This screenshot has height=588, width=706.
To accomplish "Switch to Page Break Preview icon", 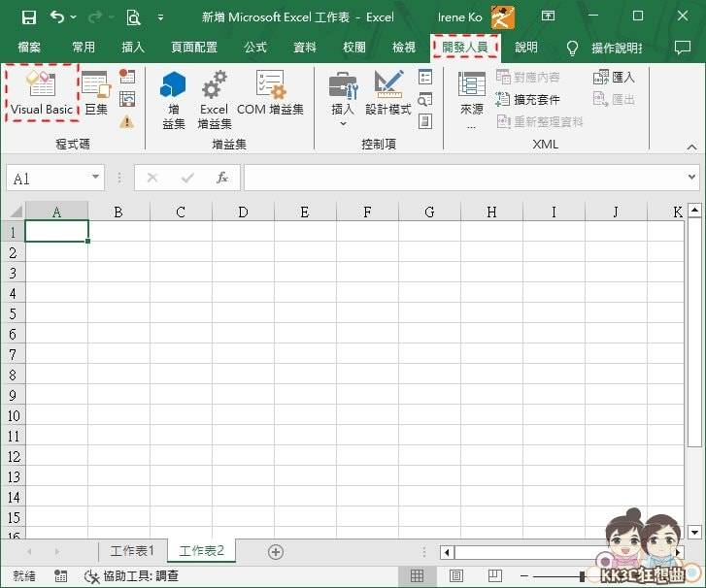I will [495, 575].
